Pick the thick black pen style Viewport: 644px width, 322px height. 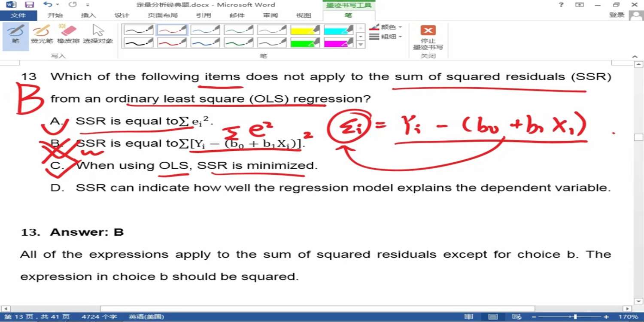click(x=139, y=43)
